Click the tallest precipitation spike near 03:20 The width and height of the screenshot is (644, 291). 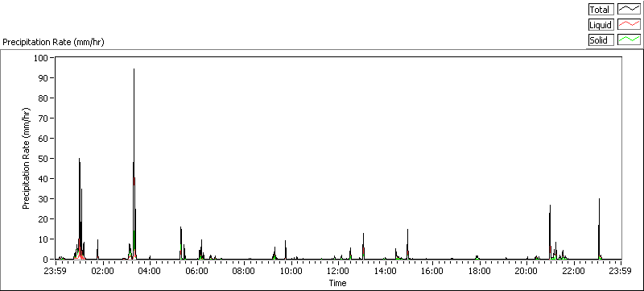tap(134, 164)
